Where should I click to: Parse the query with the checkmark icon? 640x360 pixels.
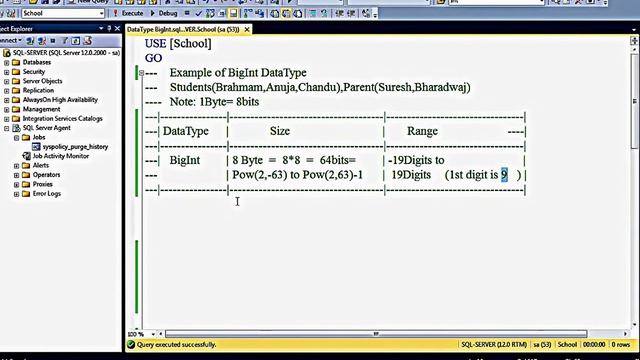pos(198,13)
